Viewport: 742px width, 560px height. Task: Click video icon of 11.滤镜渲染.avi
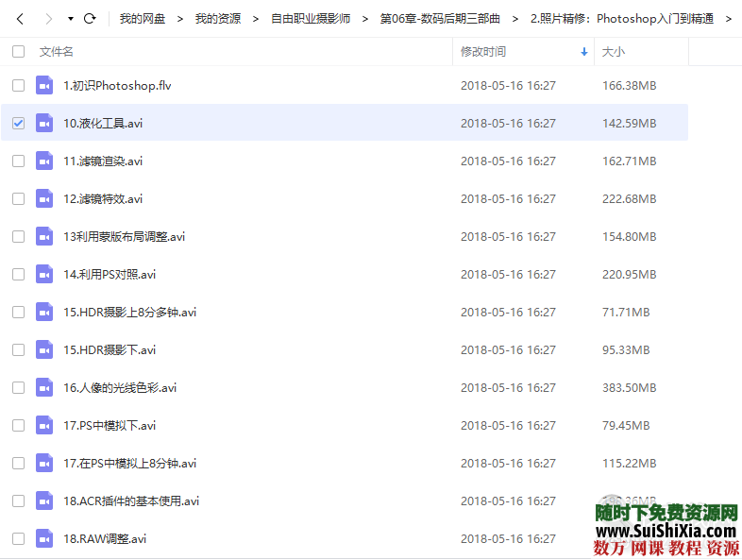click(x=44, y=161)
